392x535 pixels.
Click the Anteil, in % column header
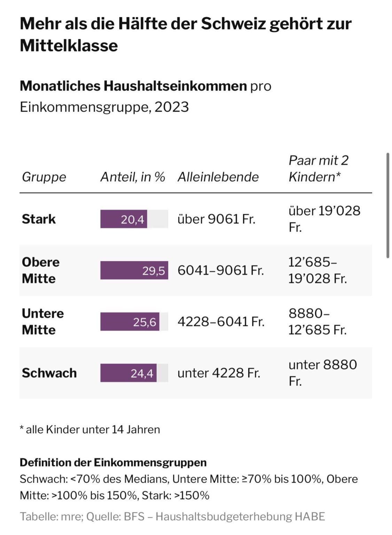133,177
